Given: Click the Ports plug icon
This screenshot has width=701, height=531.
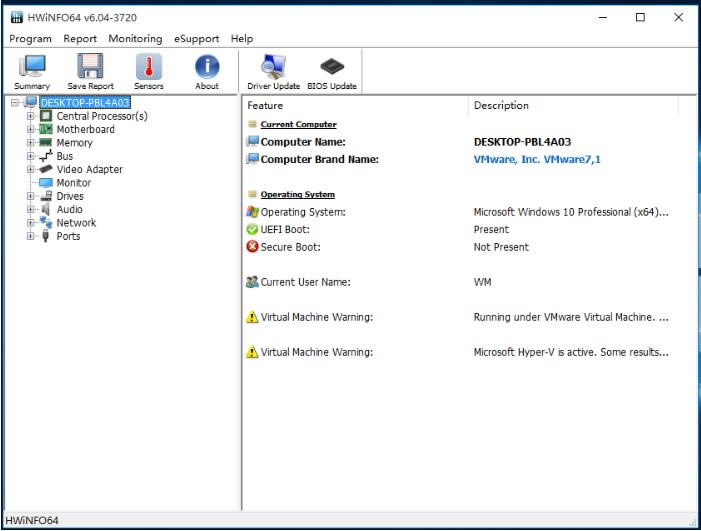Looking at the screenshot, I should 46,236.
